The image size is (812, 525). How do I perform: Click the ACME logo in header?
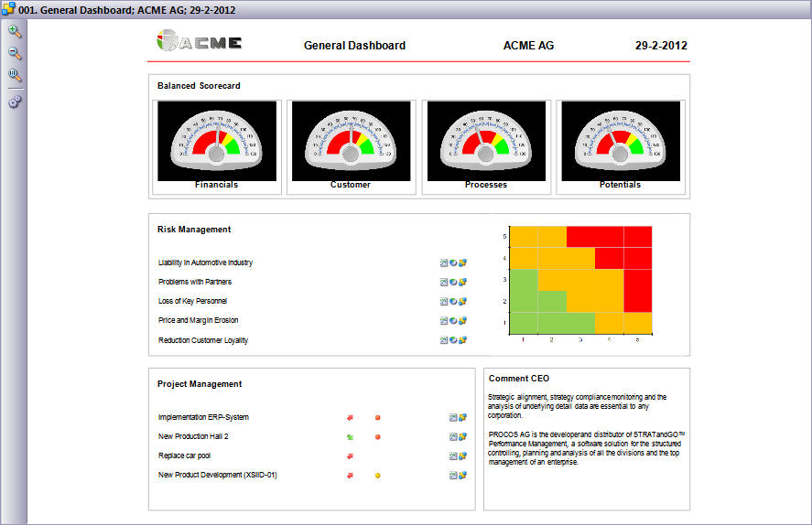point(200,42)
